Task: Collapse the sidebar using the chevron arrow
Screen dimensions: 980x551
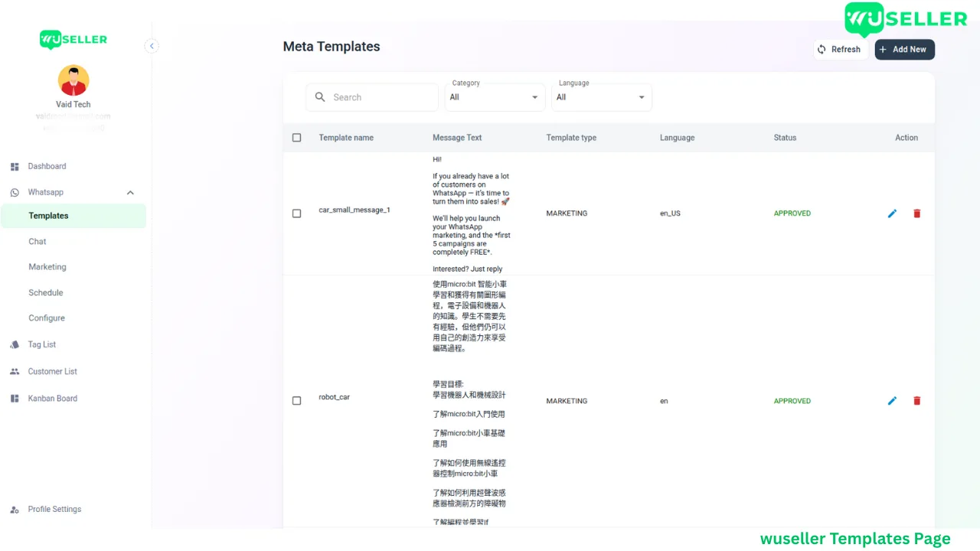Action: click(152, 46)
